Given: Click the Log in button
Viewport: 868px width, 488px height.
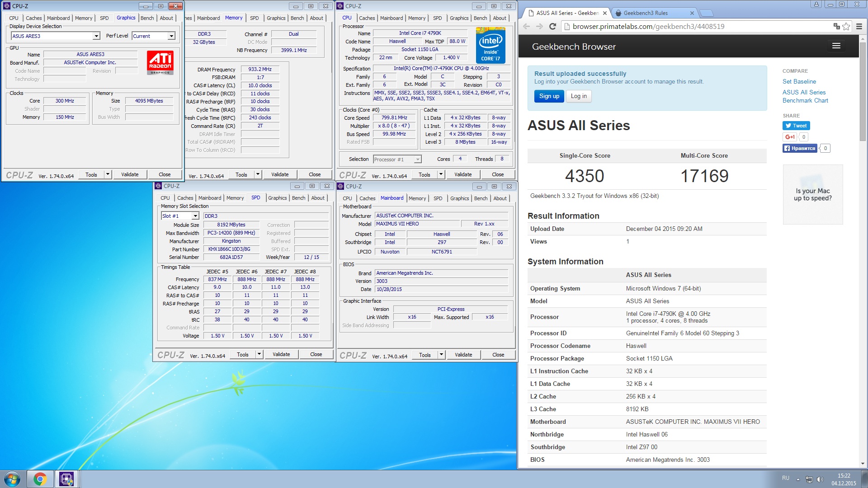Looking at the screenshot, I should pyautogui.click(x=579, y=96).
